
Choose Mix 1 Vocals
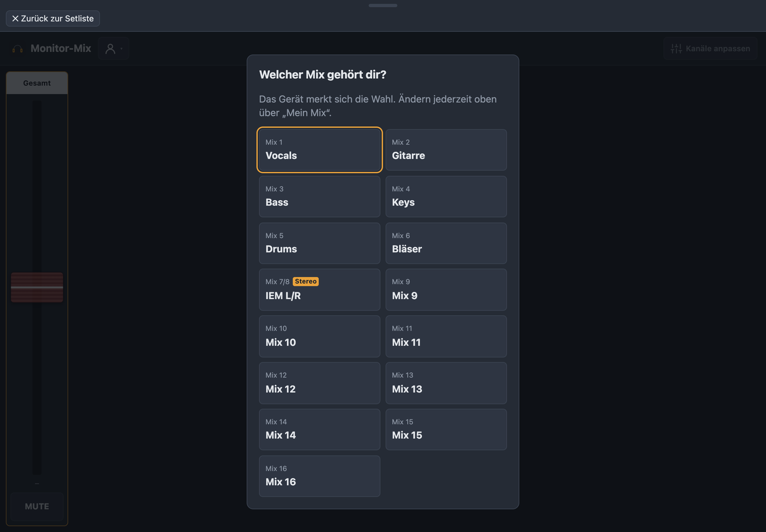(320, 150)
